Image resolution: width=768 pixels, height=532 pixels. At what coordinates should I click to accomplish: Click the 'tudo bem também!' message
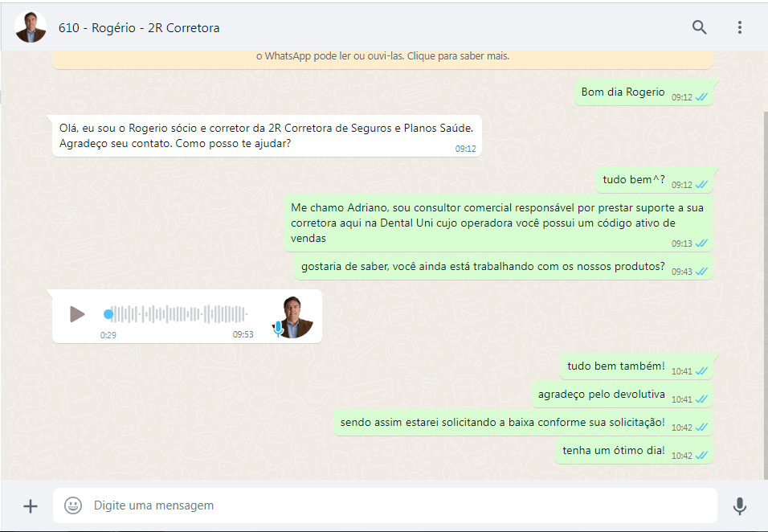[x=637, y=366]
